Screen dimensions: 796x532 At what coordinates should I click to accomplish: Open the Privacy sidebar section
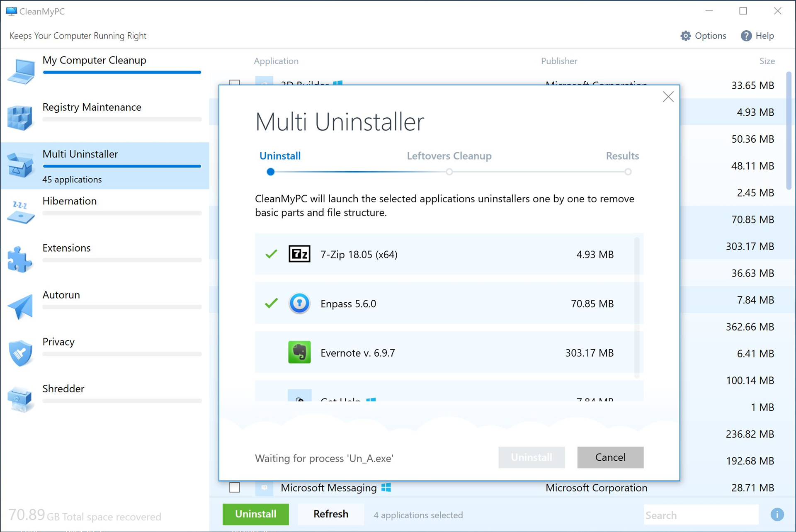(105, 353)
